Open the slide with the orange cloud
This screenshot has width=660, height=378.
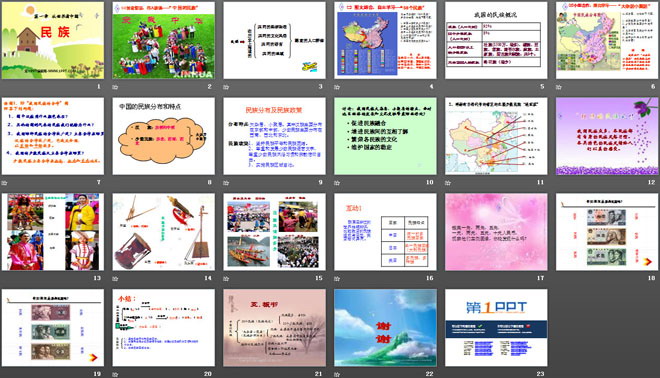[x=163, y=136]
